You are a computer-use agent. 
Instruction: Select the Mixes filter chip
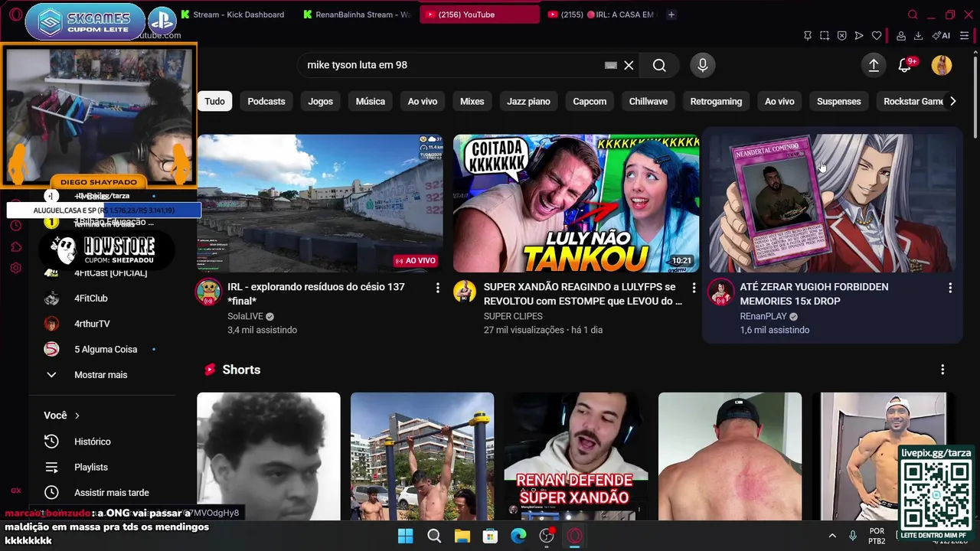pos(472,101)
